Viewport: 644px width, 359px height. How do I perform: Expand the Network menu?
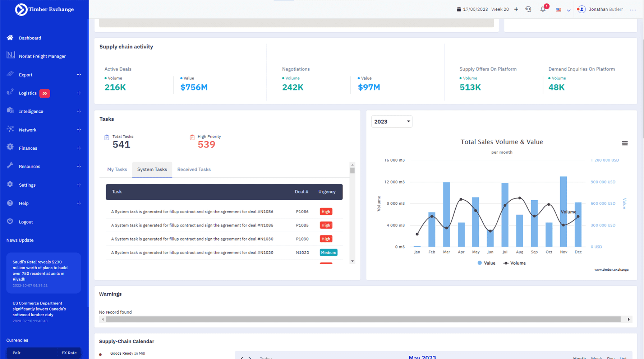coord(79,130)
